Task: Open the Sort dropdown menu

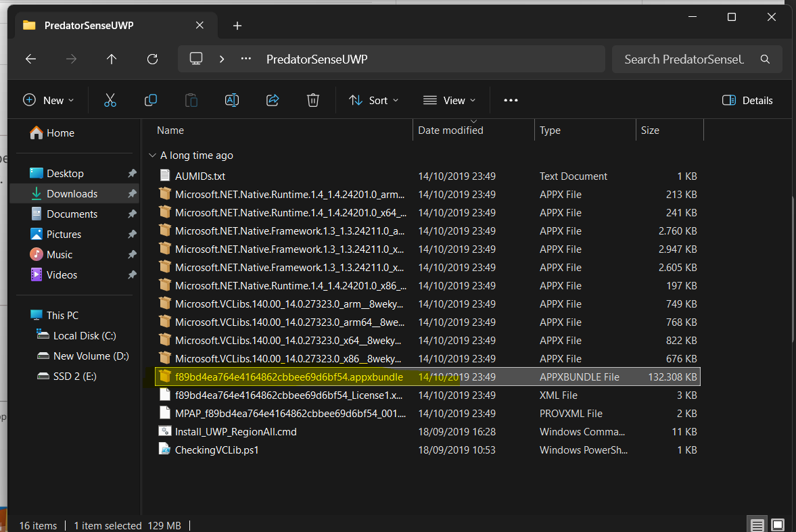Action: tap(373, 100)
